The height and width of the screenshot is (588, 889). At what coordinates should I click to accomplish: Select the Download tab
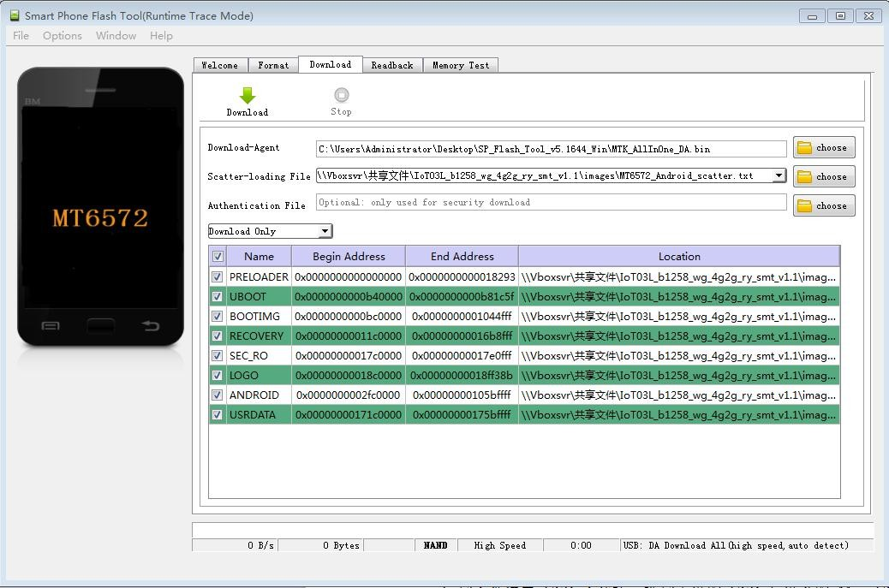pyautogui.click(x=331, y=64)
